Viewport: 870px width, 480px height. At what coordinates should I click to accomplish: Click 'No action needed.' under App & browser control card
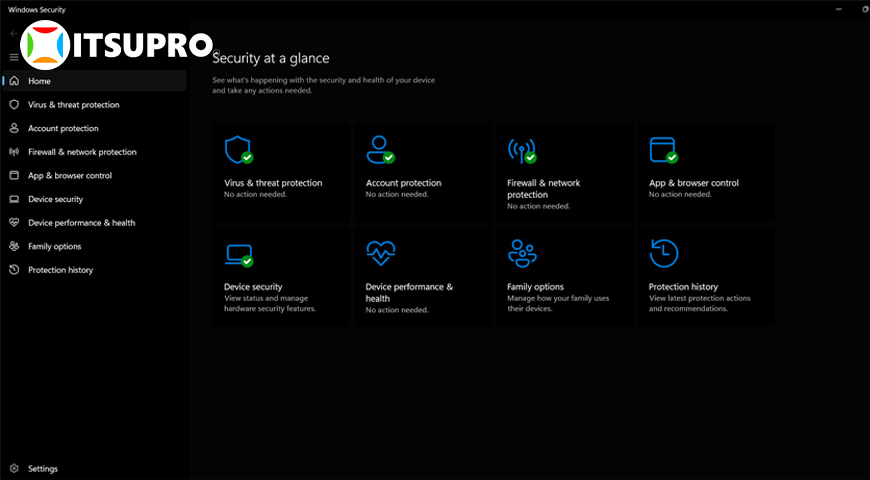coord(680,195)
